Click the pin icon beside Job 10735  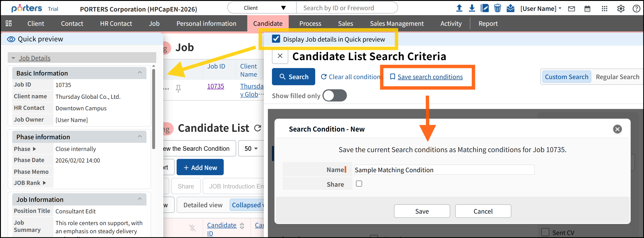(x=178, y=88)
